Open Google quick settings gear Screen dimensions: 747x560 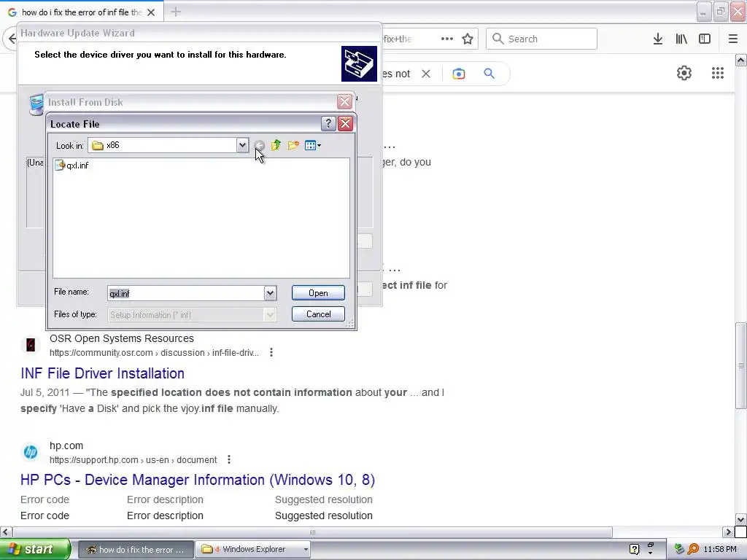point(684,73)
